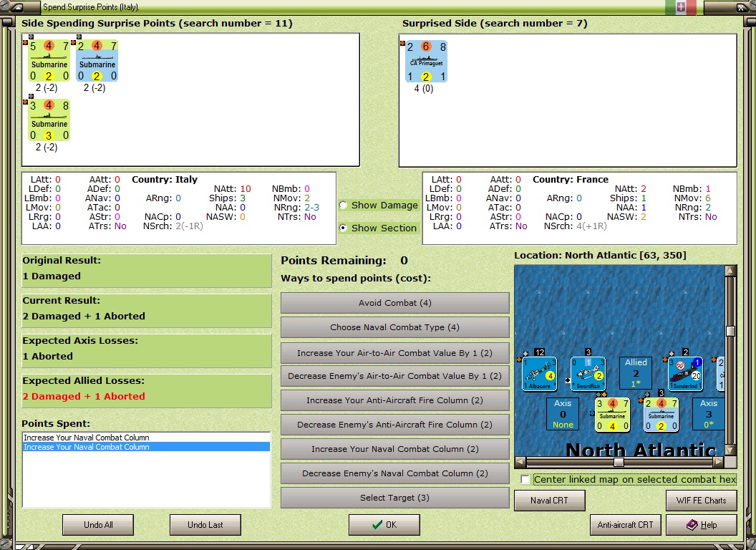Click the Axis 3 sea box marker
The image size is (756, 550).
(708, 413)
